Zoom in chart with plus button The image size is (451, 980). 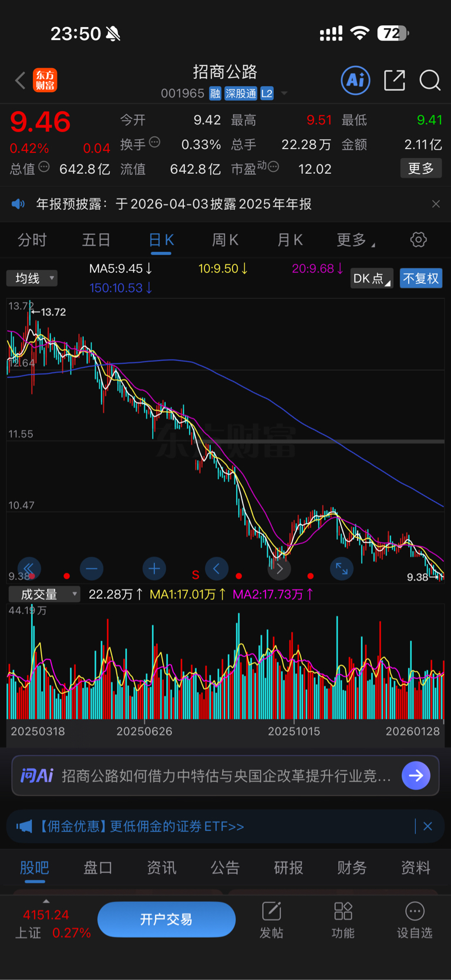pos(154,568)
